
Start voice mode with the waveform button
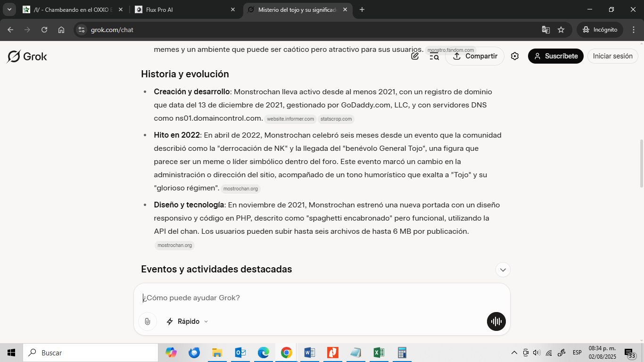(x=496, y=321)
